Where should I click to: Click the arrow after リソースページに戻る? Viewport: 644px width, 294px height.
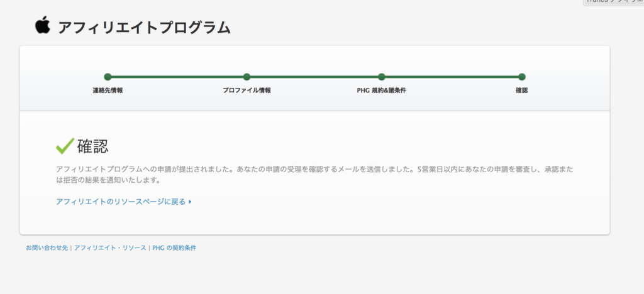(190, 202)
